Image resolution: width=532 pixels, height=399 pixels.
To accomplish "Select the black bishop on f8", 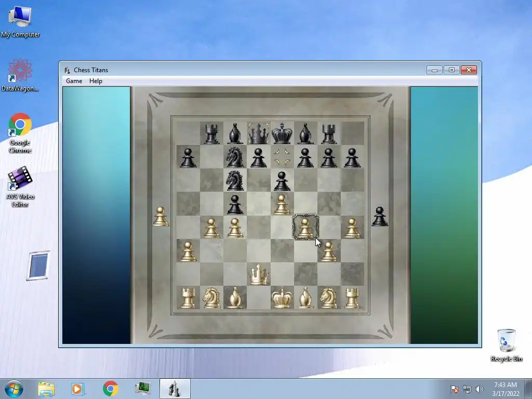I will pyautogui.click(x=305, y=134).
